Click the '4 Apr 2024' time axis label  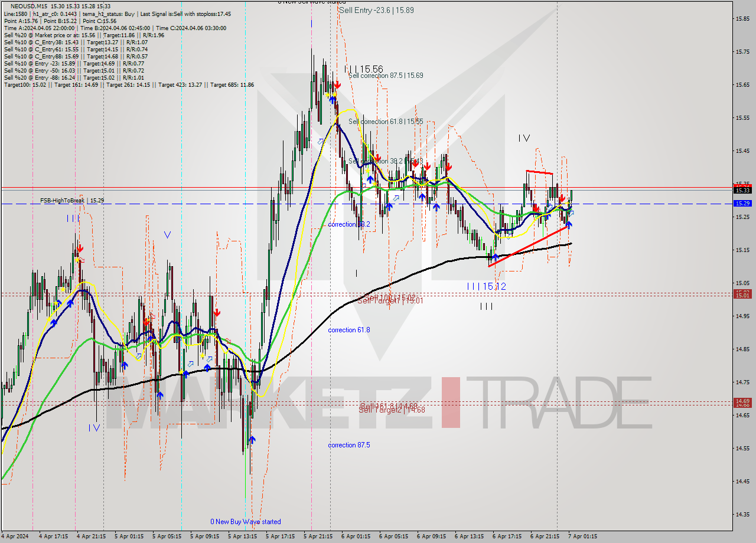tap(15, 537)
